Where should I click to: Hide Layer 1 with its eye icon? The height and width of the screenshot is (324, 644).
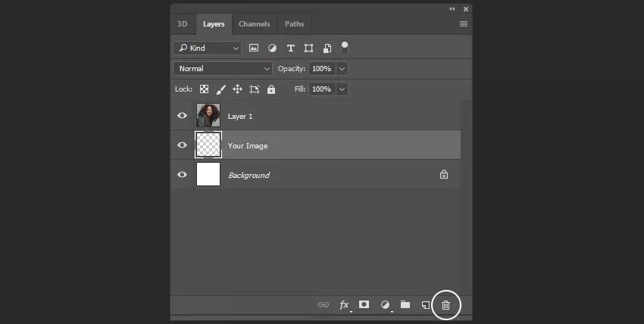[x=182, y=116]
